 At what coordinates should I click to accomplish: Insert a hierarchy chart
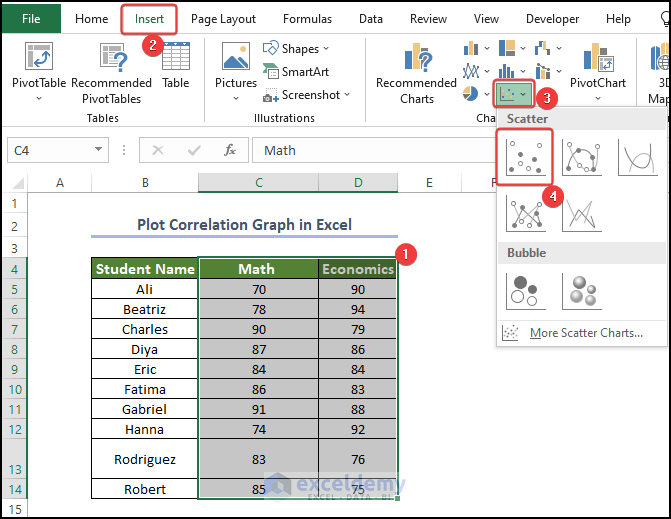(507, 48)
